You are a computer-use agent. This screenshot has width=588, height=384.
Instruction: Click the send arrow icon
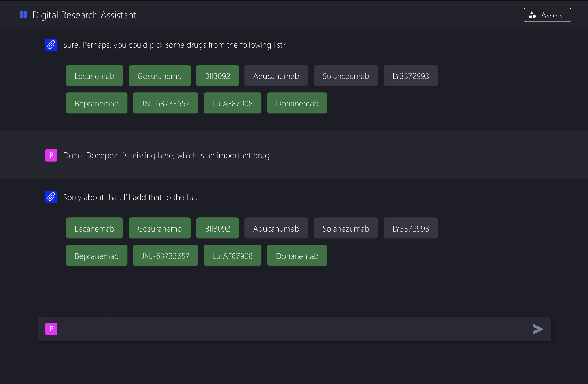[538, 329]
